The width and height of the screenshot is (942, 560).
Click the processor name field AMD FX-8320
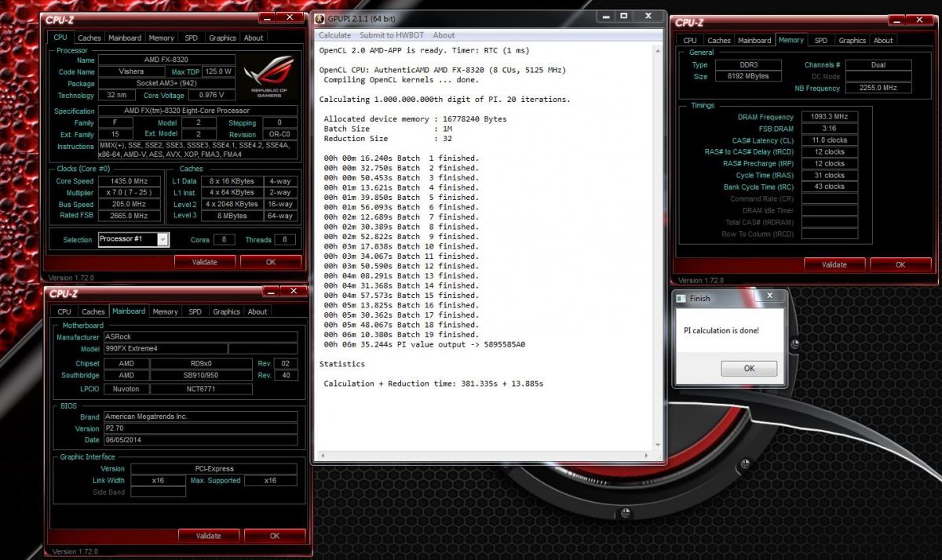coord(166,60)
